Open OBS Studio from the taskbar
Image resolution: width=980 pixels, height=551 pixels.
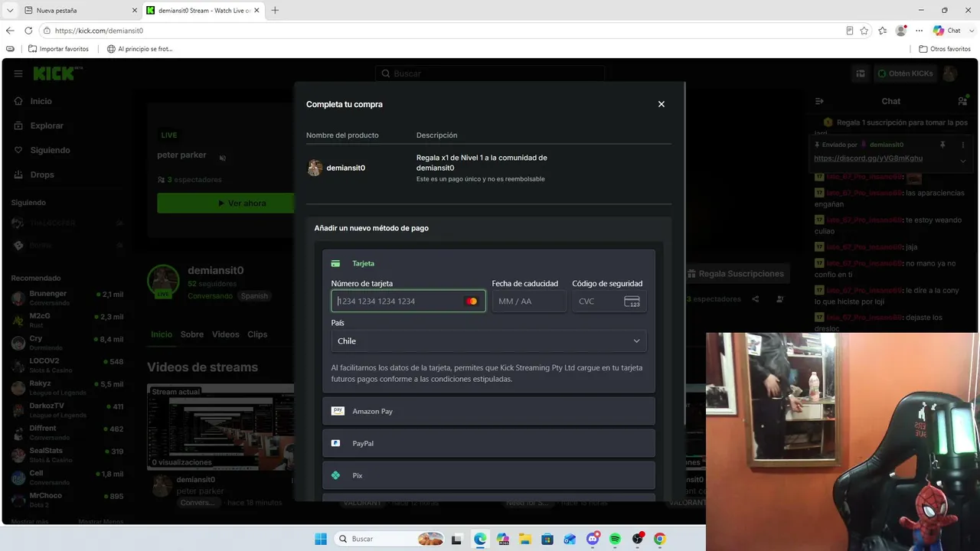tap(638, 539)
